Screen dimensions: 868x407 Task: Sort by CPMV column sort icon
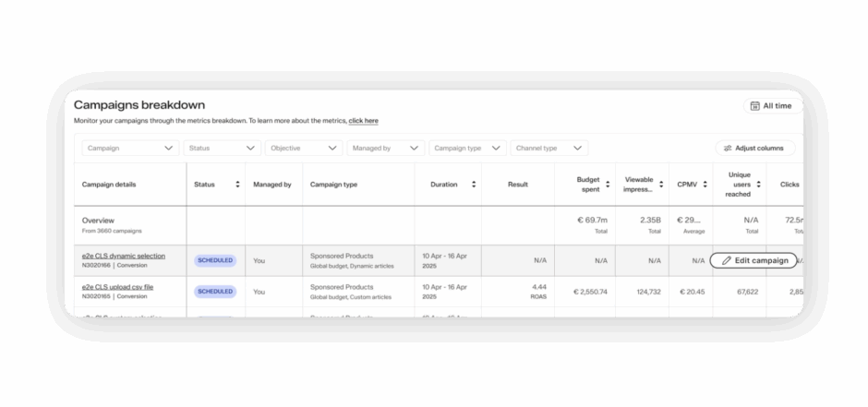(705, 185)
